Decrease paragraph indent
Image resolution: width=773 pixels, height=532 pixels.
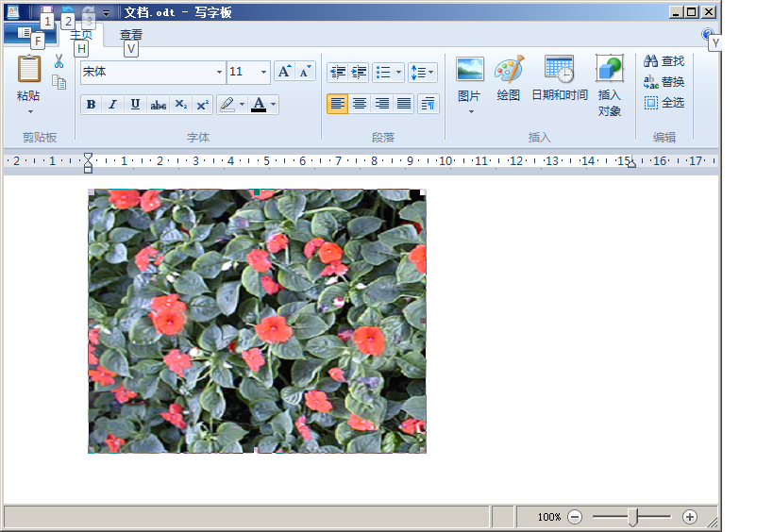click(x=338, y=73)
